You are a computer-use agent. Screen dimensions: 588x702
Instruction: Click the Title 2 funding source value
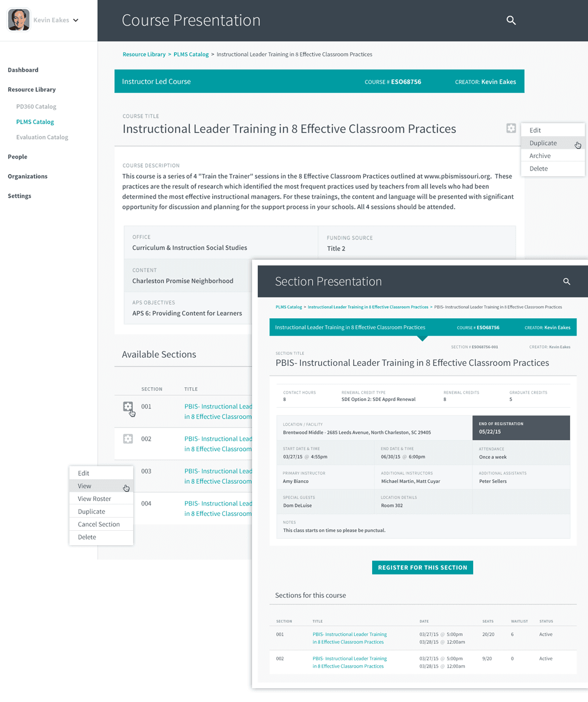[336, 249]
